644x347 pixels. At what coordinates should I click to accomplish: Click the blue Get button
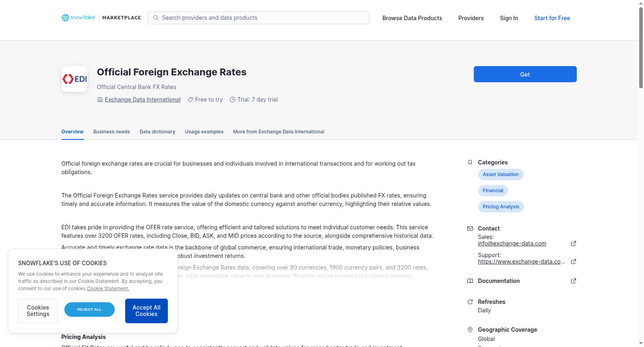[525, 74]
